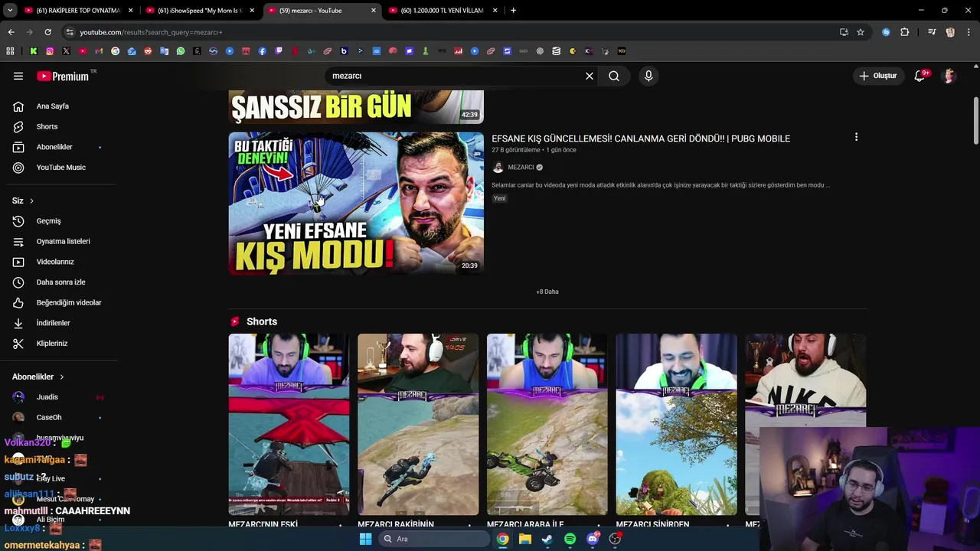Open Chrome from the taskbar
980x551 pixels.
(502, 539)
